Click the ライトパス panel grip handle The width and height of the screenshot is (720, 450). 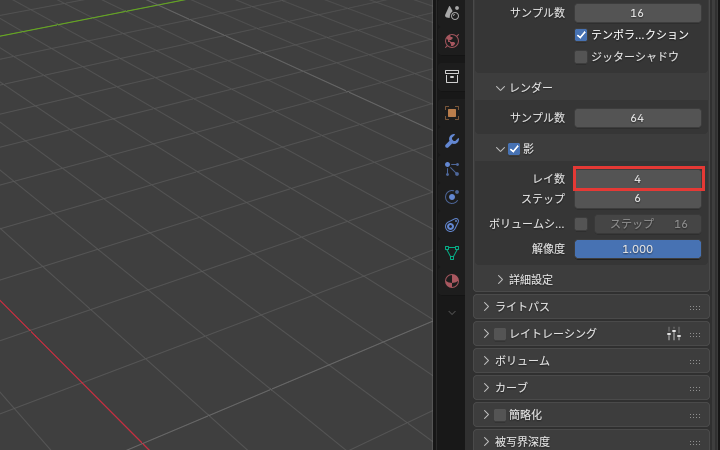click(x=695, y=308)
